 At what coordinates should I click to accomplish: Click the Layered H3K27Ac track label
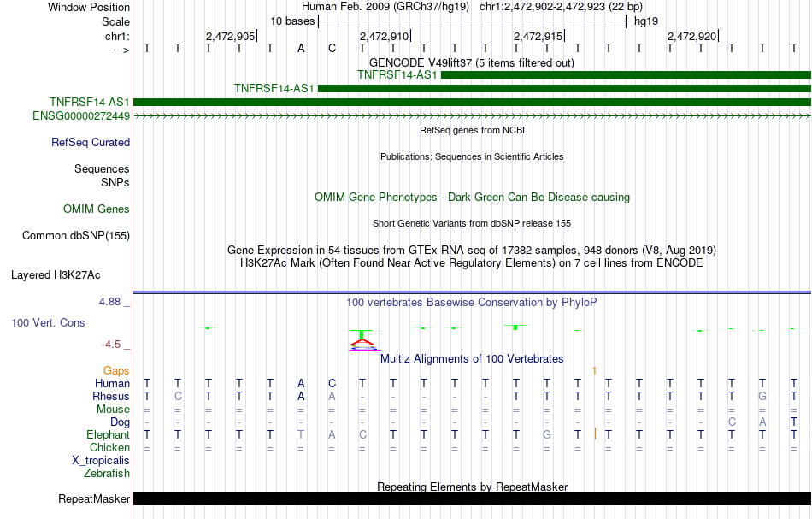pyautogui.click(x=56, y=275)
